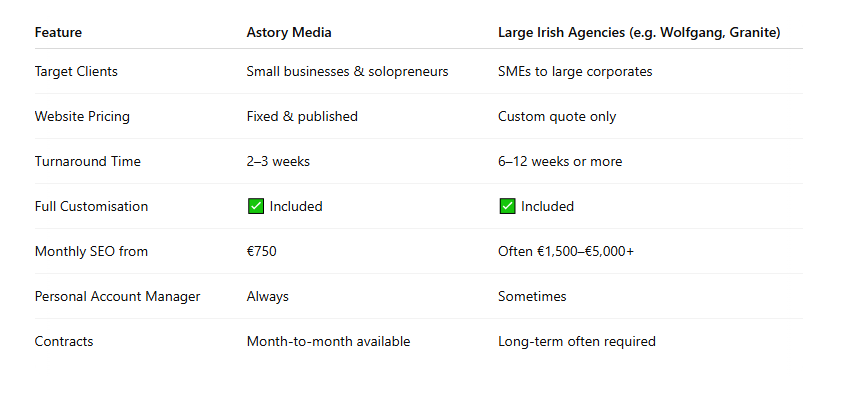The height and width of the screenshot is (408, 851).
Task: Click the Personal Account Manager label
Action: [117, 297]
